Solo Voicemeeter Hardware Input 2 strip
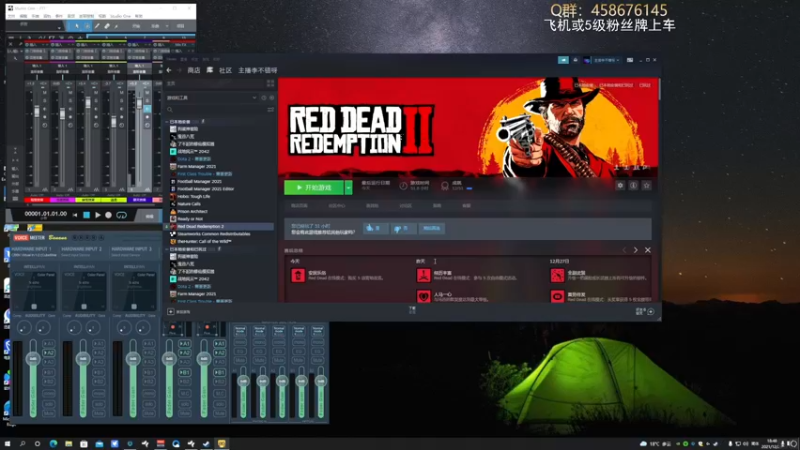This screenshot has height=450, width=800. click(x=98, y=403)
